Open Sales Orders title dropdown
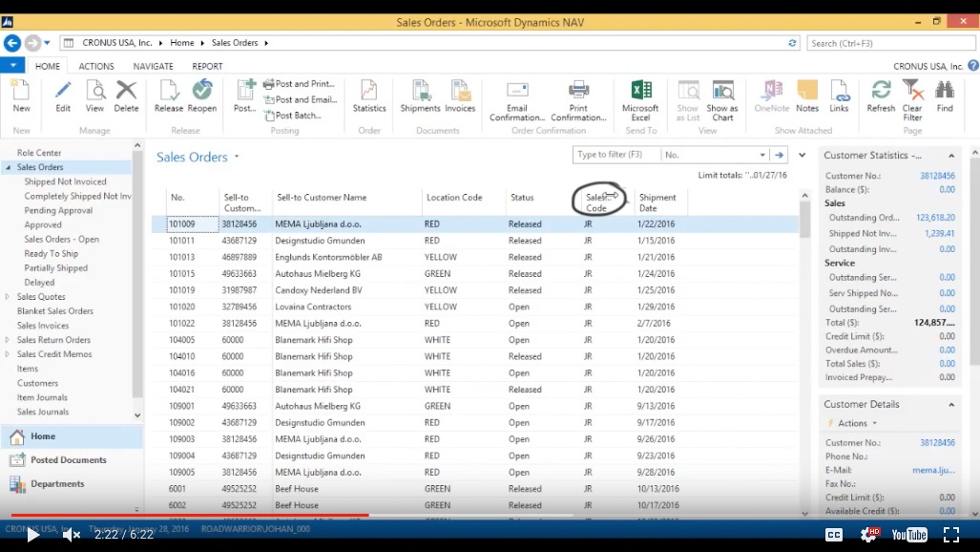980x552 pixels. (x=237, y=157)
